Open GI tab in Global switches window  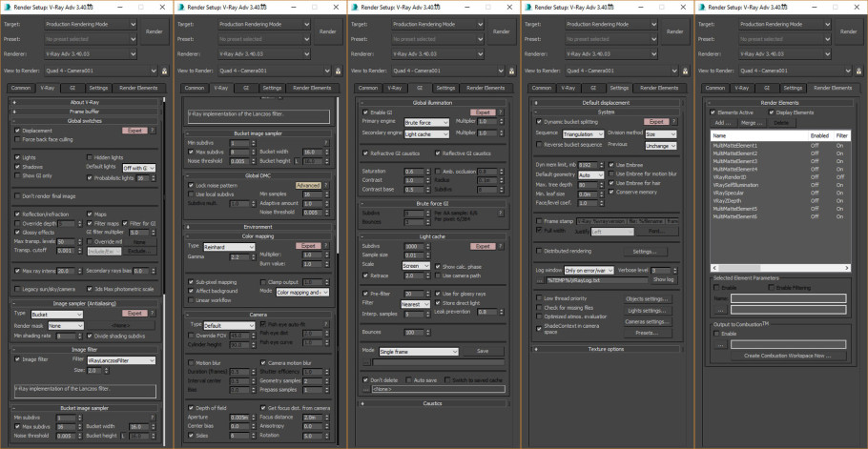72,88
